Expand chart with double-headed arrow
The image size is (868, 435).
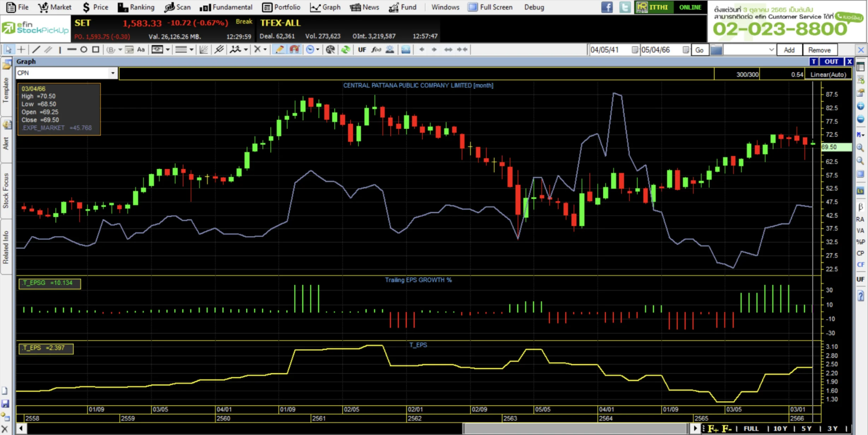pos(448,50)
